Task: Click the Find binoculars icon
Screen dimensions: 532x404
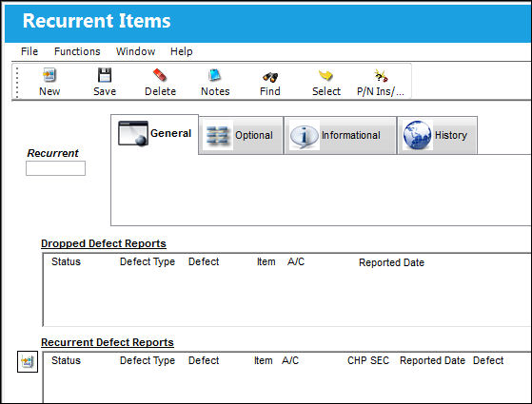Action: click(x=270, y=77)
